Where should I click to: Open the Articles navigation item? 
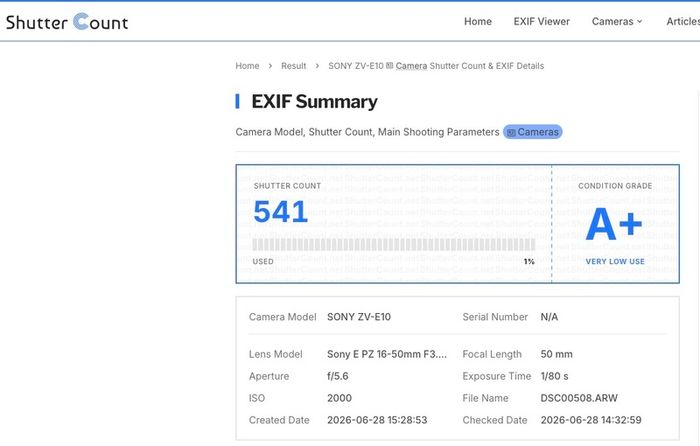pyautogui.click(x=683, y=21)
